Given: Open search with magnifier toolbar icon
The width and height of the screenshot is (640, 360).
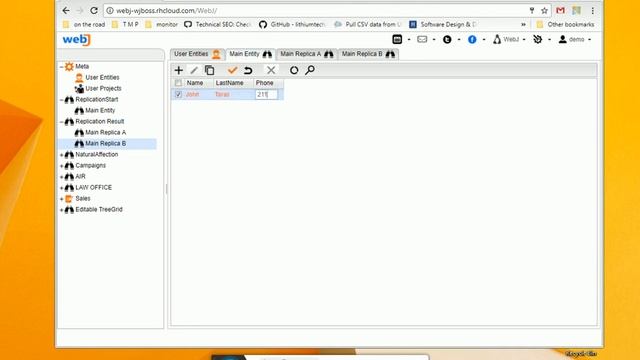Looking at the screenshot, I should (310, 70).
